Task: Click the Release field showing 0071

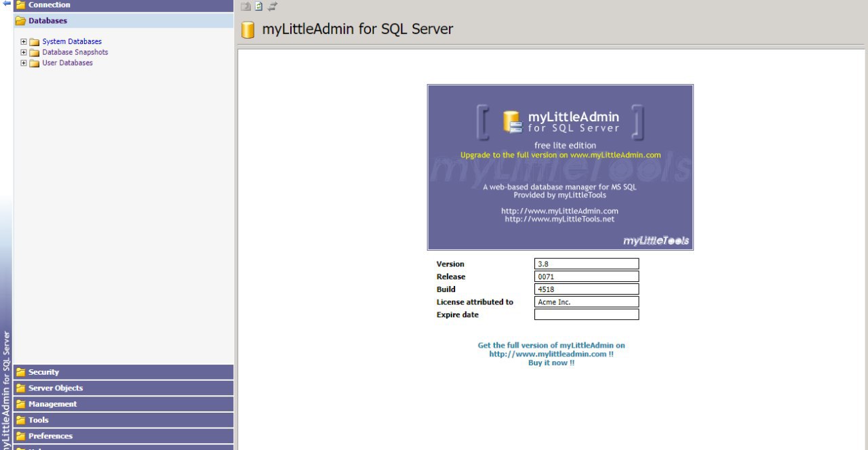Action: 587,277
